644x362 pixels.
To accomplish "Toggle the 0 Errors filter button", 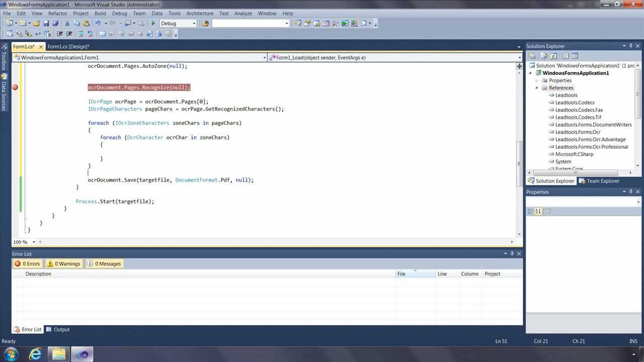I will click(27, 263).
